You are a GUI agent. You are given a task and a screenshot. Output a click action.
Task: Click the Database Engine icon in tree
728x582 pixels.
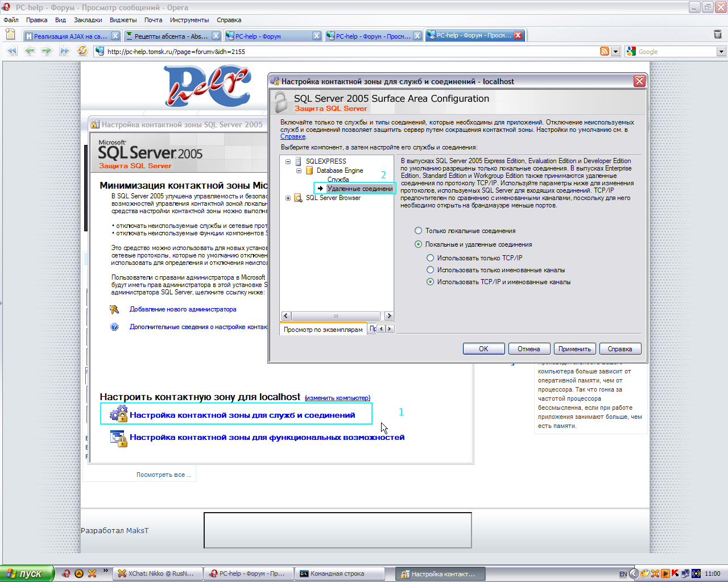pyautogui.click(x=309, y=171)
